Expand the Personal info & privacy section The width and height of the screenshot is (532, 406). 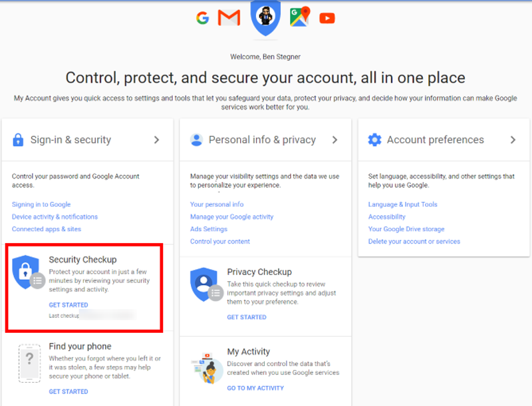336,140
